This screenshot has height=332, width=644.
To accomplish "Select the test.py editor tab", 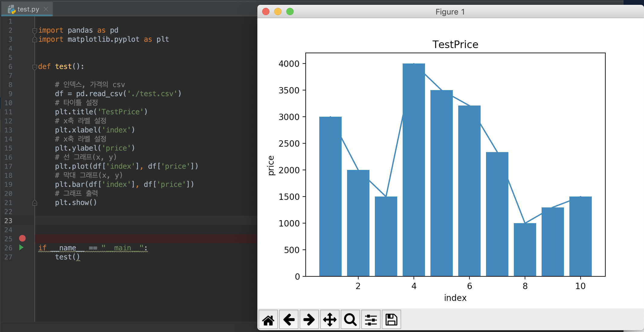I will pos(28,9).
